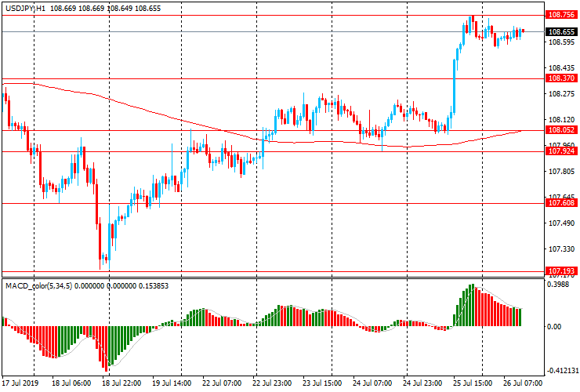Click the 24 Jul 07:00 time label
Viewport: 580px width, 392px height.
372,383
